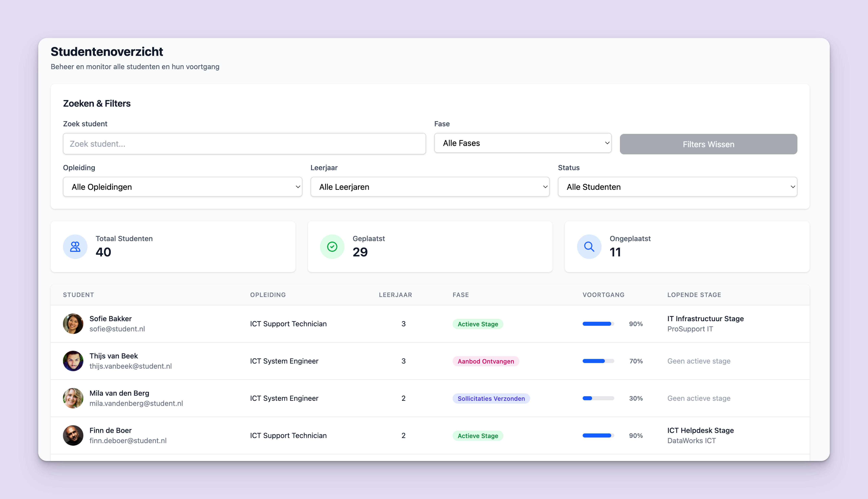The width and height of the screenshot is (868, 499).
Task: Open the Status dropdown showing Alle Studenten
Action: pos(677,187)
